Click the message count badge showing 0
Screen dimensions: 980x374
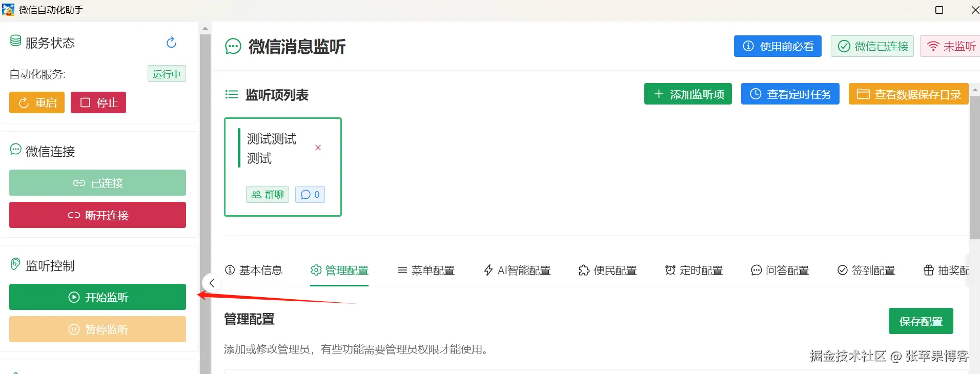(x=310, y=195)
